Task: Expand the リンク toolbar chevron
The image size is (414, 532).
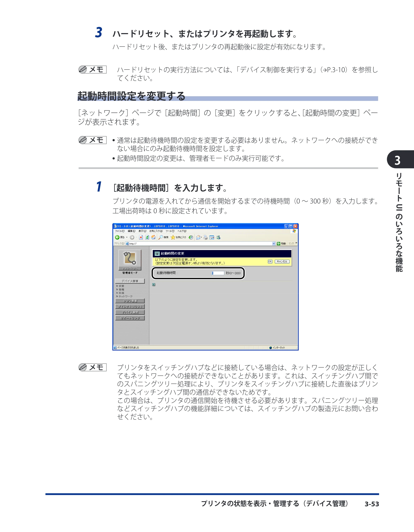Action: point(296,243)
